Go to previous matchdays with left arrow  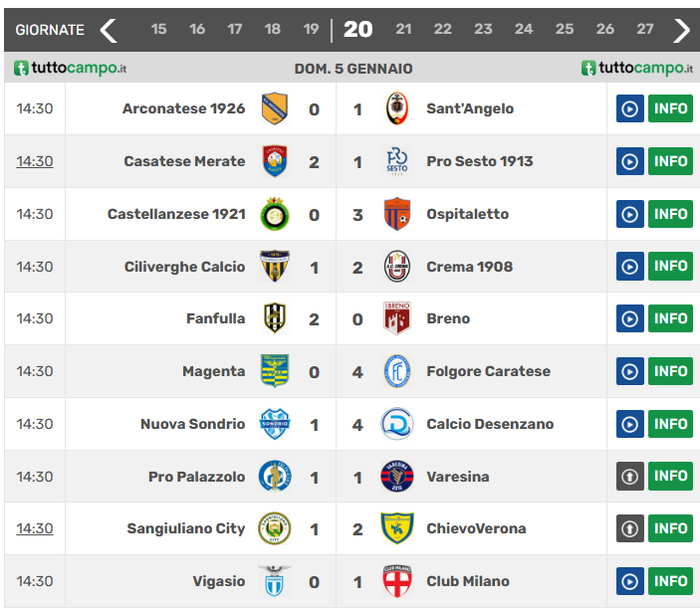tap(109, 30)
